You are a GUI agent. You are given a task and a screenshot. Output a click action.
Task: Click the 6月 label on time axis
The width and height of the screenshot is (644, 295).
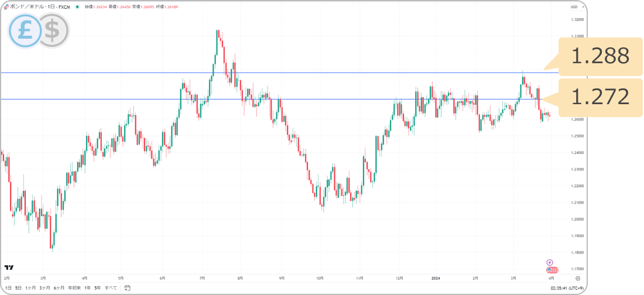pyautogui.click(x=163, y=278)
